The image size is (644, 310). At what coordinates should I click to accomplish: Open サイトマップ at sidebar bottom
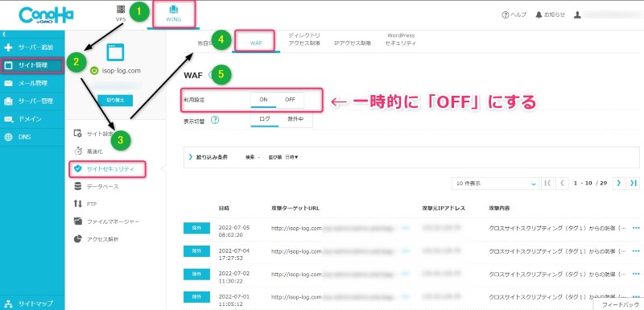[x=32, y=304]
